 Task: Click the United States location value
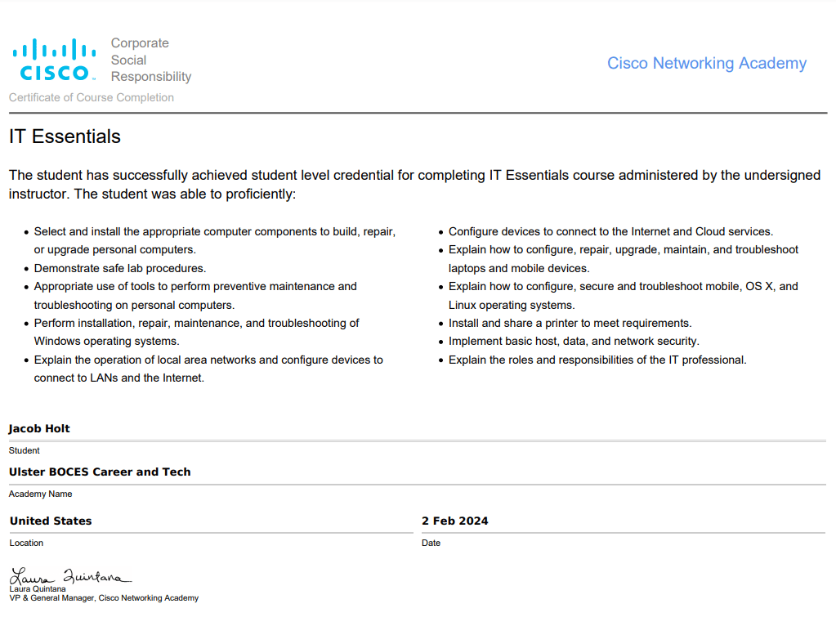[51, 521]
